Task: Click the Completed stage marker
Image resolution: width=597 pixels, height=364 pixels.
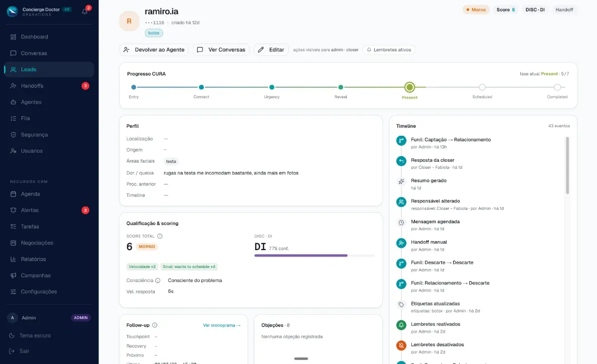Action: point(557,87)
